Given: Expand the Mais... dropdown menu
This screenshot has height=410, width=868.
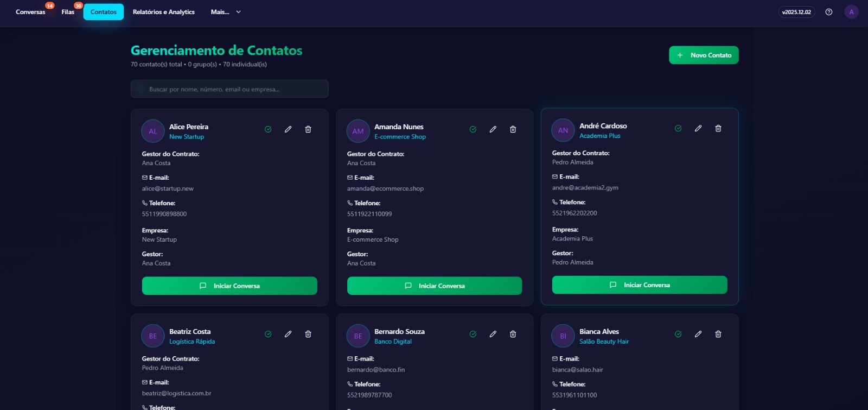Looking at the screenshot, I should pyautogui.click(x=226, y=12).
